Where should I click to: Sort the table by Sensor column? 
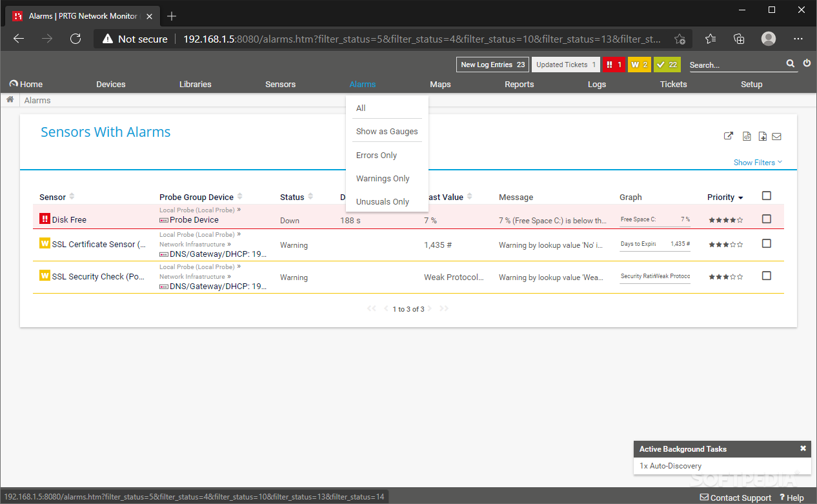coord(57,197)
